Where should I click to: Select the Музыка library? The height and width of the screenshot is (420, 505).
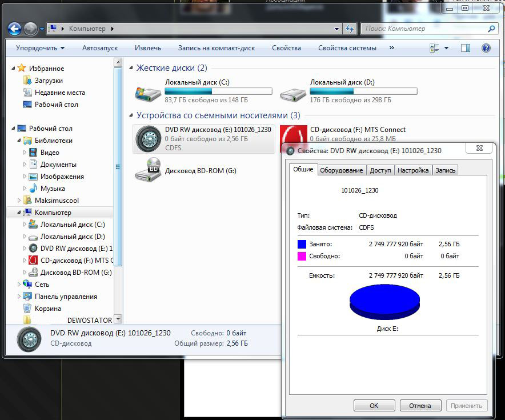coord(53,189)
